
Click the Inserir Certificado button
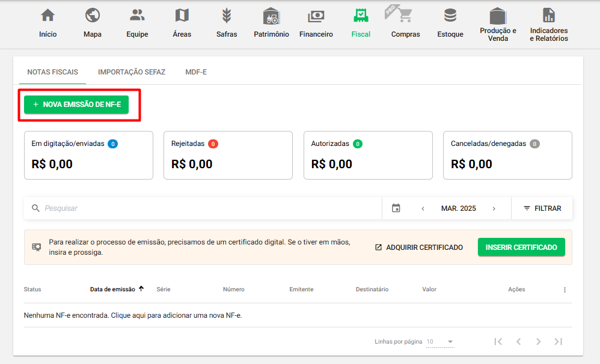coord(521,247)
